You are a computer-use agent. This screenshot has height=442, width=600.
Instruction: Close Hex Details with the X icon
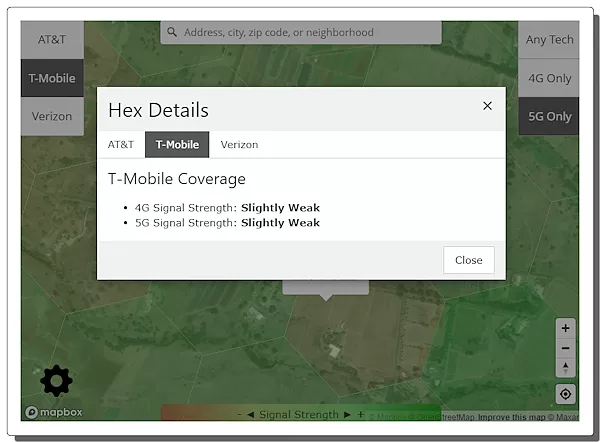pyautogui.click(x=487, y=106)
